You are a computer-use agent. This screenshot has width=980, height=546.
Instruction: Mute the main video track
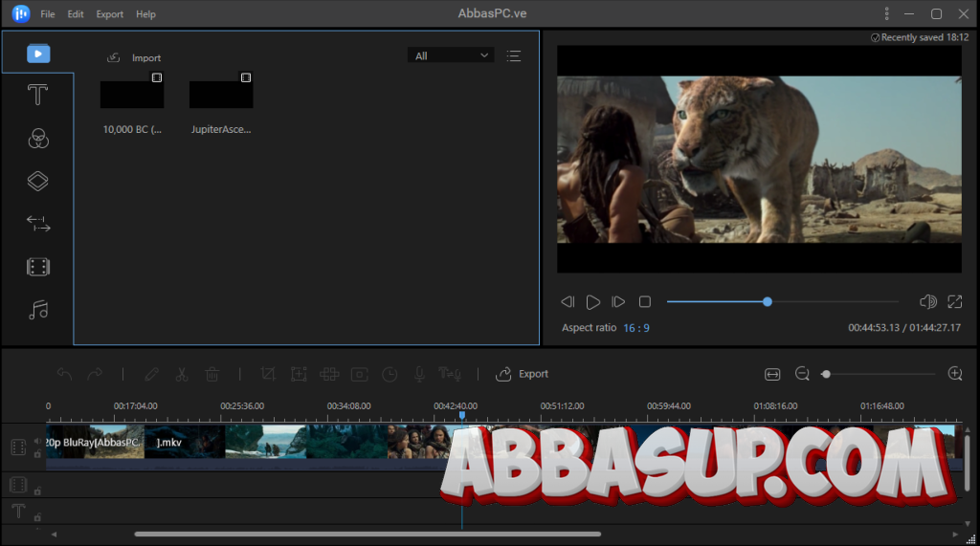tap(37, 442)
